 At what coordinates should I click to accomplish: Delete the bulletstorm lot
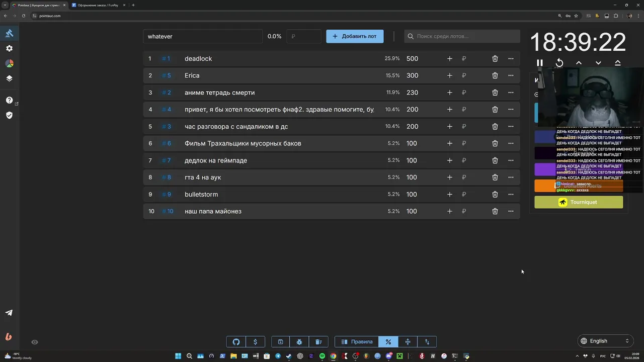click(495, 195)
